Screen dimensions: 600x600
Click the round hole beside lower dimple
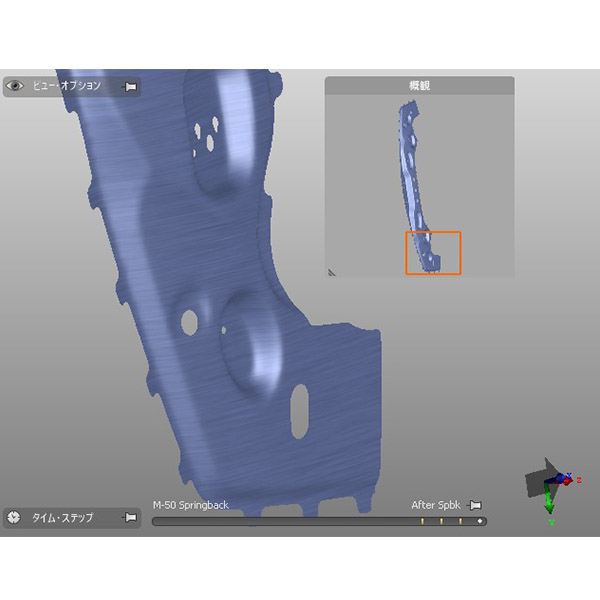click(189, 323)
